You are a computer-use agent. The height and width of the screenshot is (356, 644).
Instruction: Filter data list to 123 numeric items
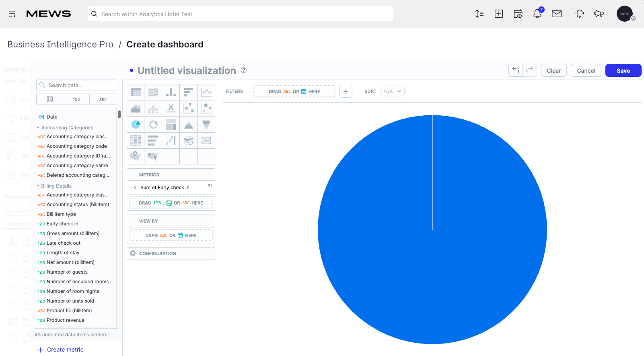coord(76,99)
